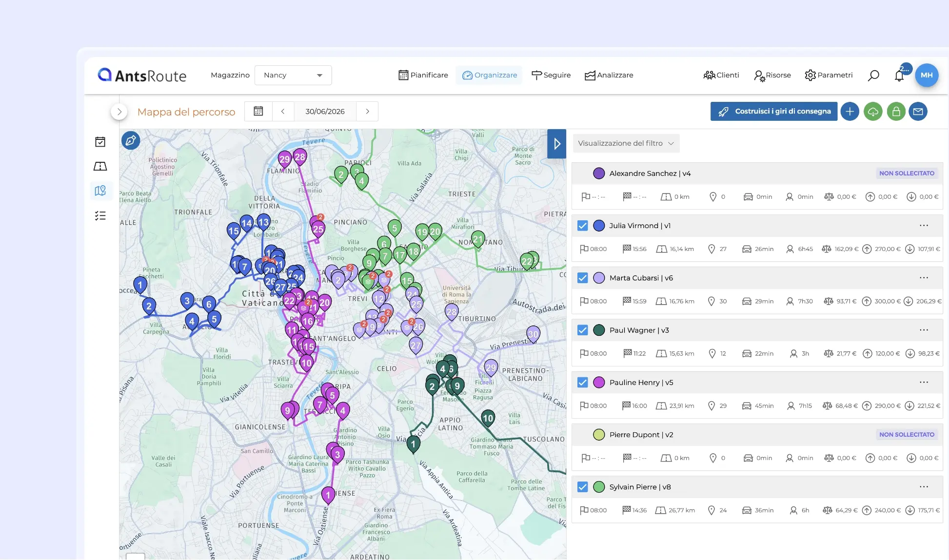Image resolution: width=949 pixels, height=560 pixels.
Task: Click the green lock button
Action: click(x=896, y=112)
